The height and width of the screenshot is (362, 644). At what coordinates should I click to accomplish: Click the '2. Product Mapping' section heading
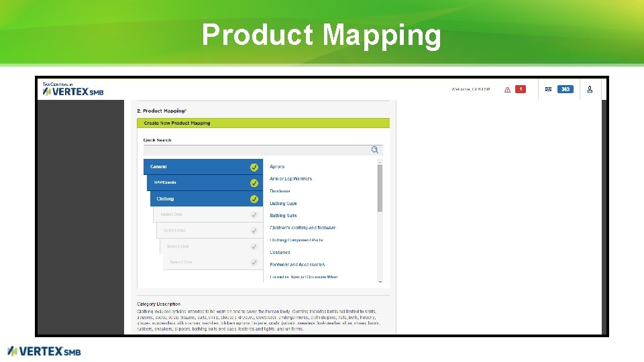tap(162, 111)
